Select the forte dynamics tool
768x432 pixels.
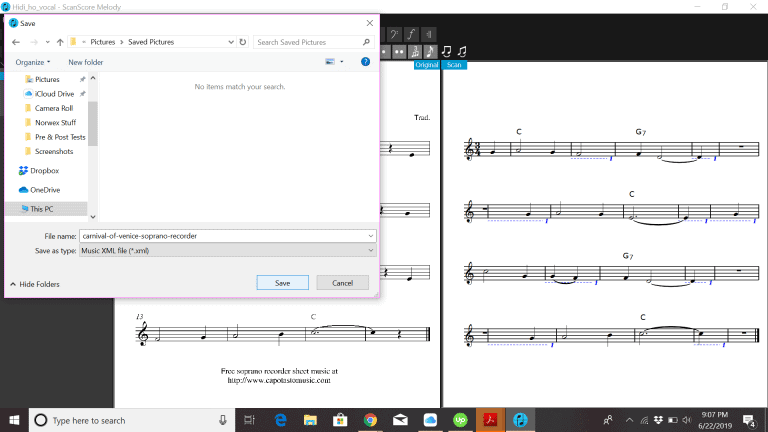pos(411,34)
